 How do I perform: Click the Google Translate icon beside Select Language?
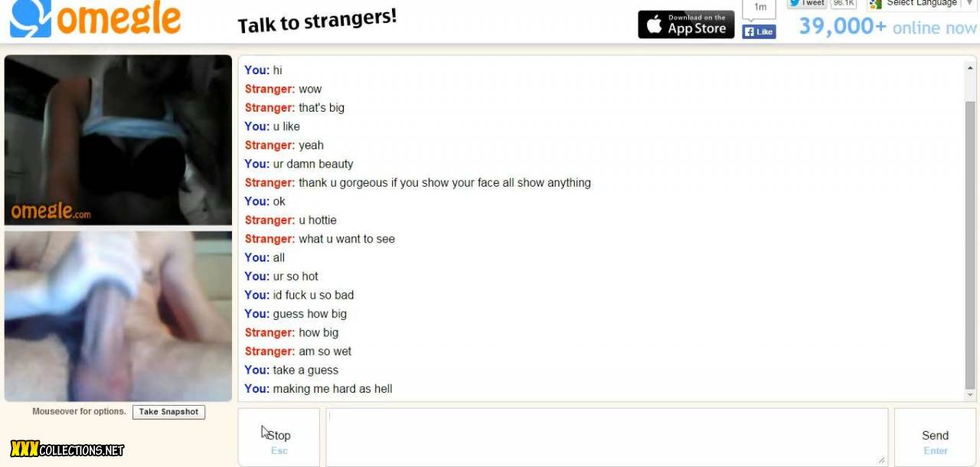pyautogui.click(x=876, y=4)
